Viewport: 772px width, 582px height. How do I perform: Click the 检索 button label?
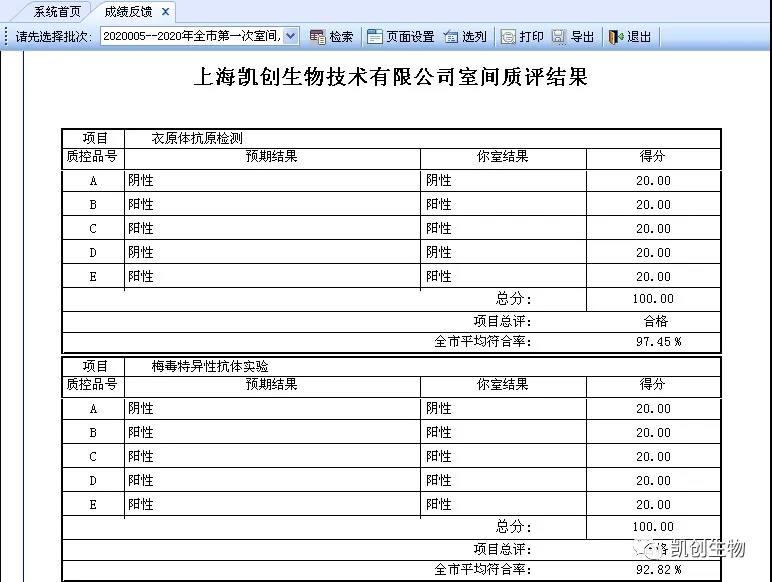coord(341,37)
